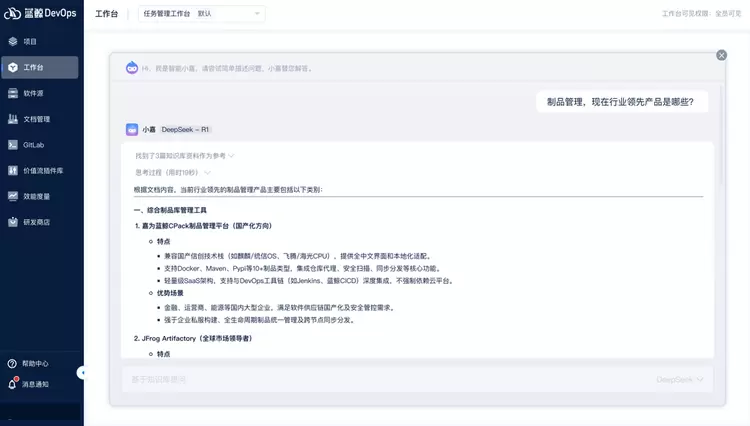The height and width of the screenshot is (426, 750).
Task: Open 价值流插件库 in sidebar
Action: (x=42, y=171)
